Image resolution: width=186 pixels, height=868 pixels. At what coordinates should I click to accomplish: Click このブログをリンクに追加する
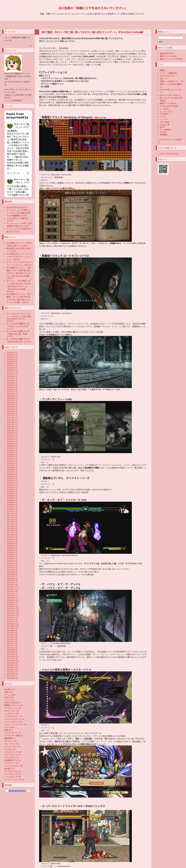pyautogui.click(x=170, y=141)
